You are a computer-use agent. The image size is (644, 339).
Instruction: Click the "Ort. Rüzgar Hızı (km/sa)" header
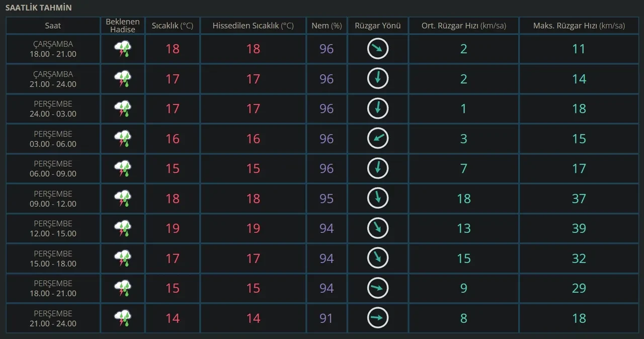(x=463, y=26)
